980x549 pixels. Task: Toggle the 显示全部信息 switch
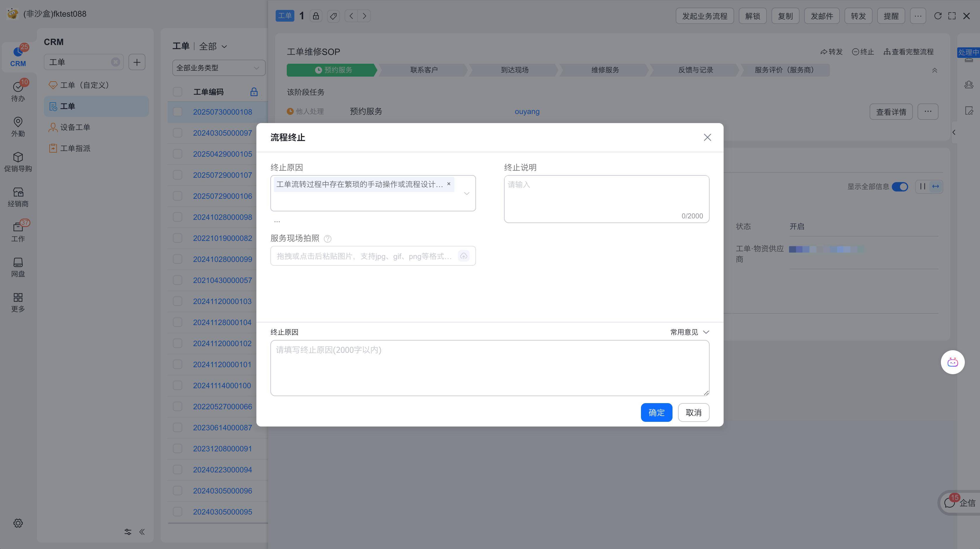(900, 187)
